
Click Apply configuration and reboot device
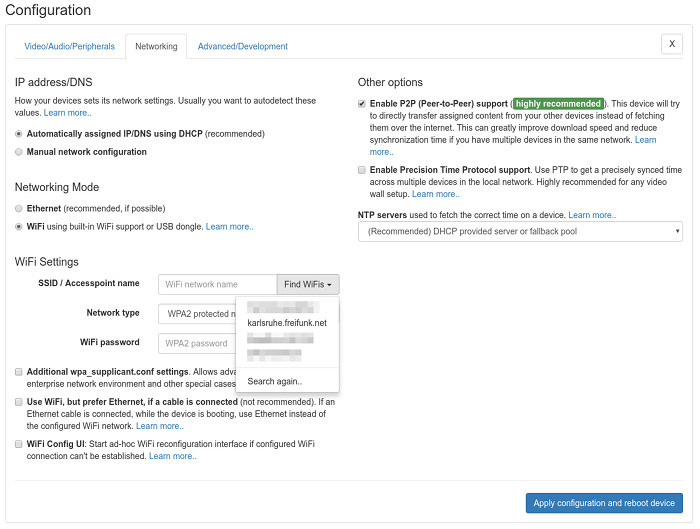[604, 503]
